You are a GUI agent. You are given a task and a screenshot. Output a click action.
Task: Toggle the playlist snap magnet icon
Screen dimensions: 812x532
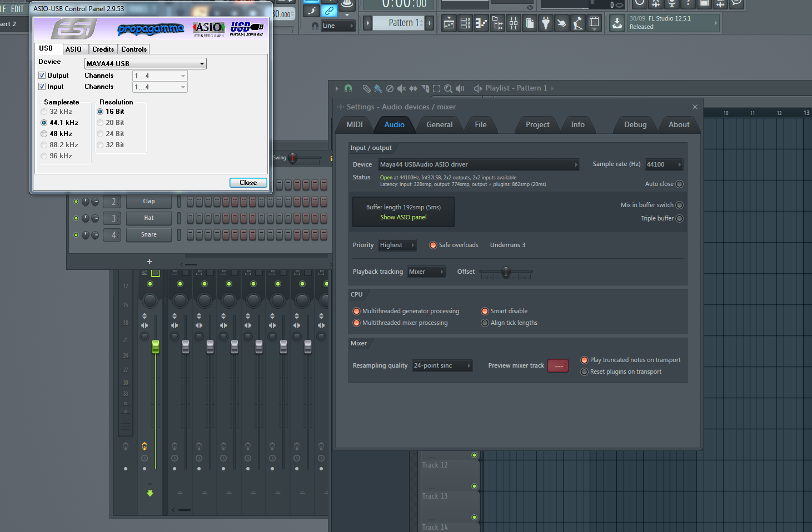[x=348, y=88]
